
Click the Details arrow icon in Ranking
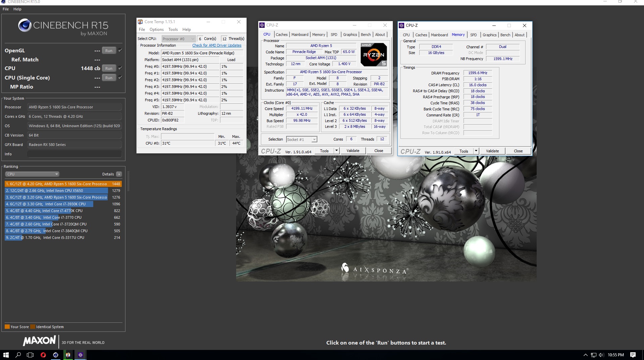point(119,174)
